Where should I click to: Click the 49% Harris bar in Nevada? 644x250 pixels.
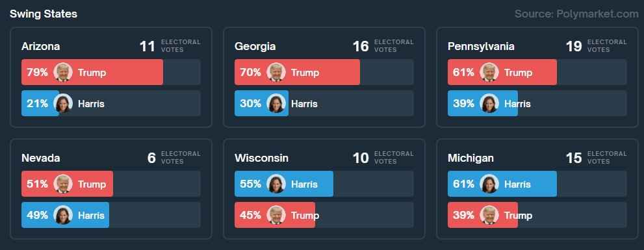coord(65,215)
